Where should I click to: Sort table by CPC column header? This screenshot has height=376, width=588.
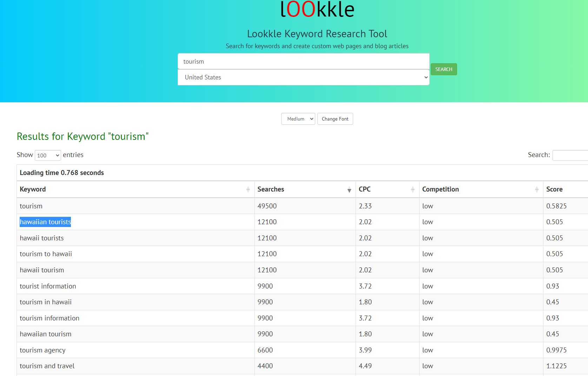387,189
